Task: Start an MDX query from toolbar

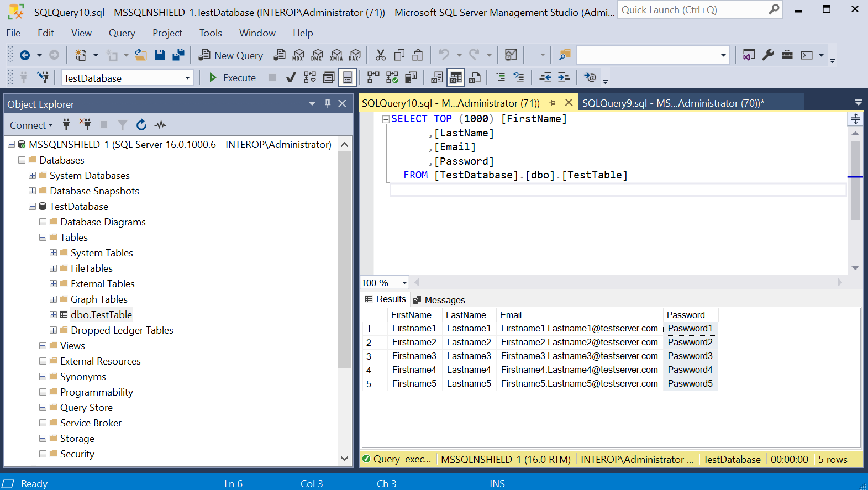Action: point(298,55)
